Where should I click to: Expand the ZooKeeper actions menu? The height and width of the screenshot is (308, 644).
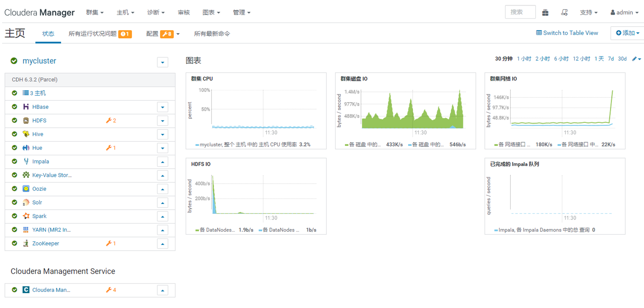click(x=162, y=244)
